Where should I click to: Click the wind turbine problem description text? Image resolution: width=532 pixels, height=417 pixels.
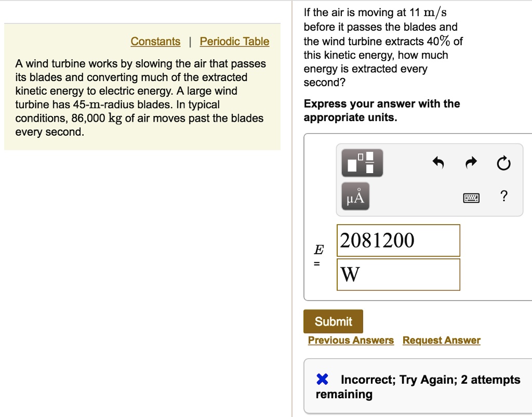pos(140,97)
